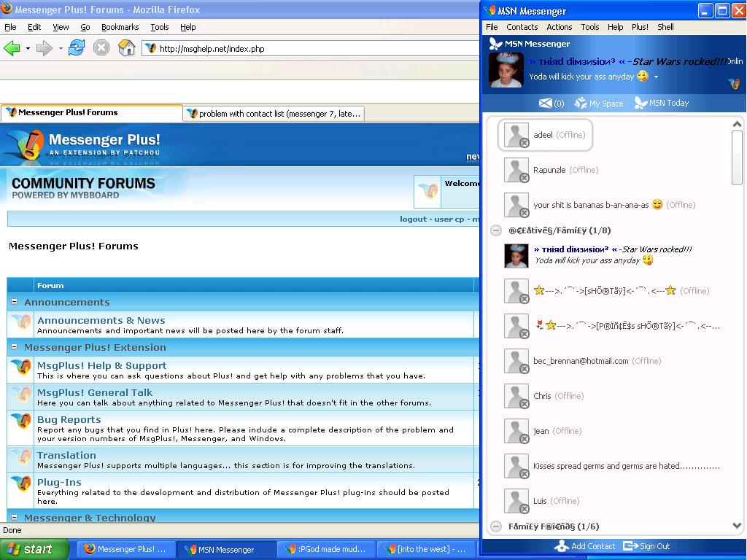Click the MSN Today butterfly icon

click(640, 103)
